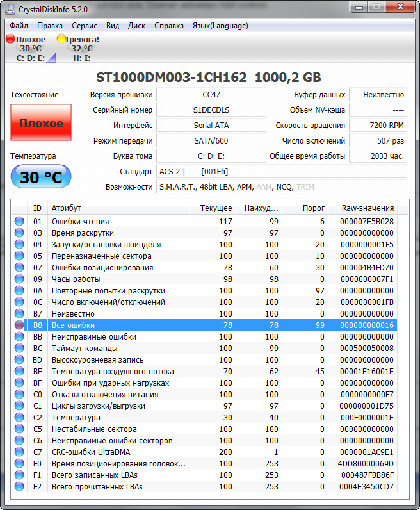Click the standard field ACS-2
Screen dimensions: 420x510
(x=282, y=172)
